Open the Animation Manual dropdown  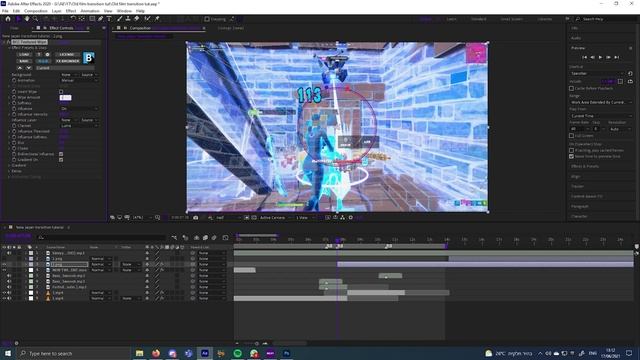click(x=79, y=80)
